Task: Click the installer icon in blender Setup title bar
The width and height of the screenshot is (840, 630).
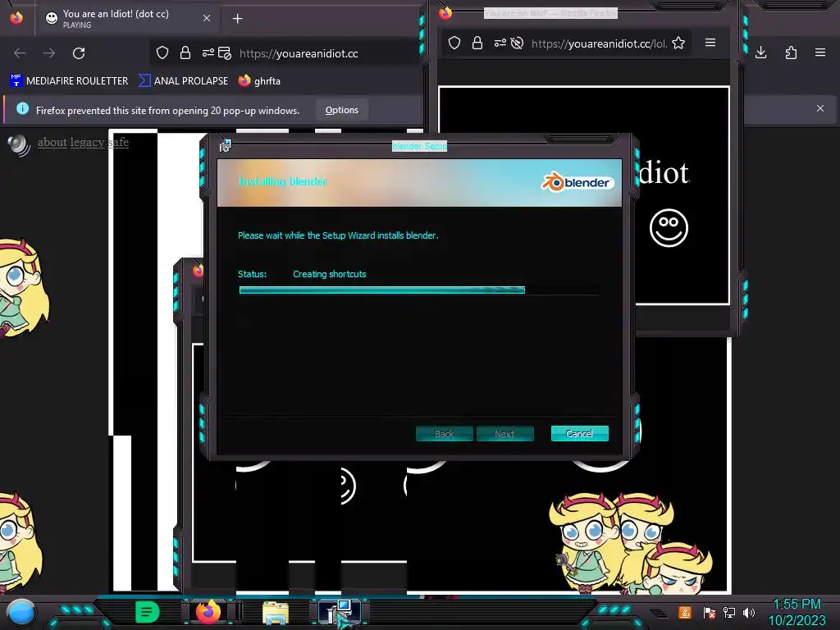Action: click(x=225, y=146)
